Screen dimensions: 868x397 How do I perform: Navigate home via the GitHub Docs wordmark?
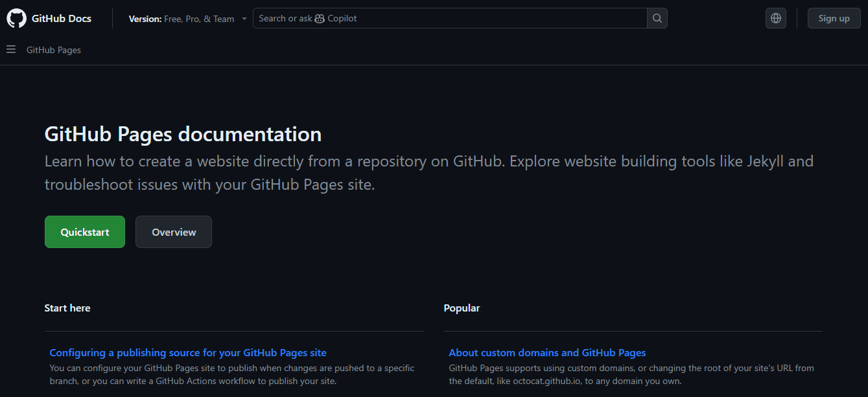(x=63, y=17)
